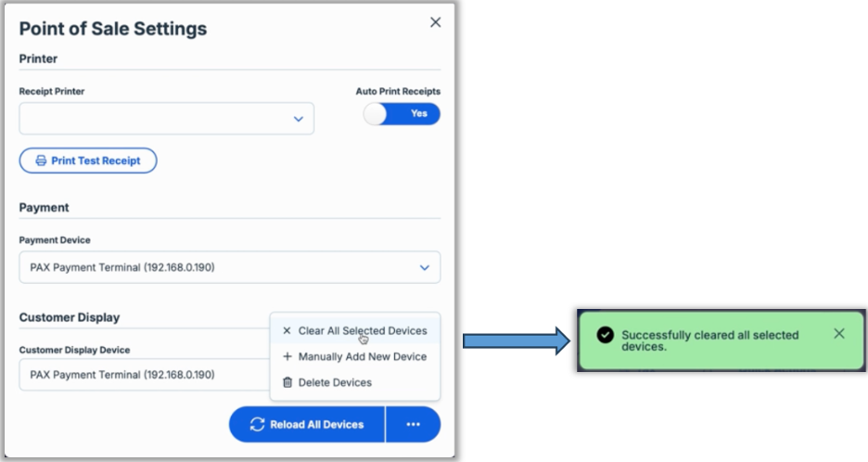Image resolution: width=868 pixels, height=462 pixels.
Task: Click the plus icon for Manually Add New Device
Action: coord(287,356)
